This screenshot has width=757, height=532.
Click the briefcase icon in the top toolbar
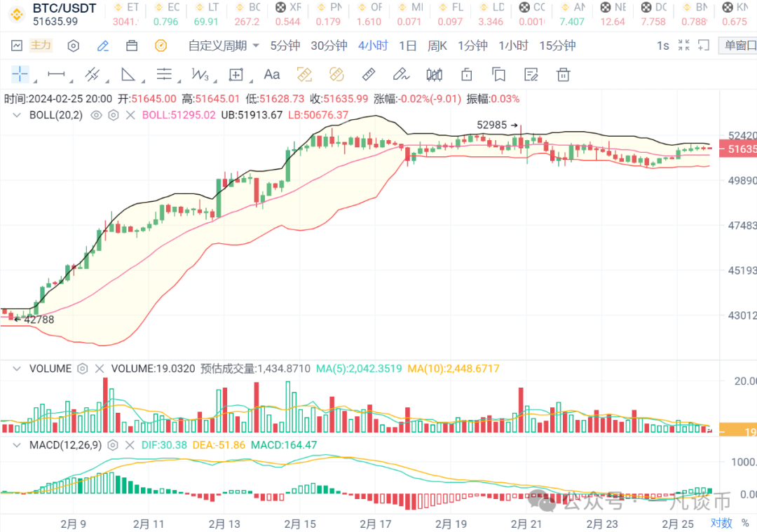click(x=131, y=46)
